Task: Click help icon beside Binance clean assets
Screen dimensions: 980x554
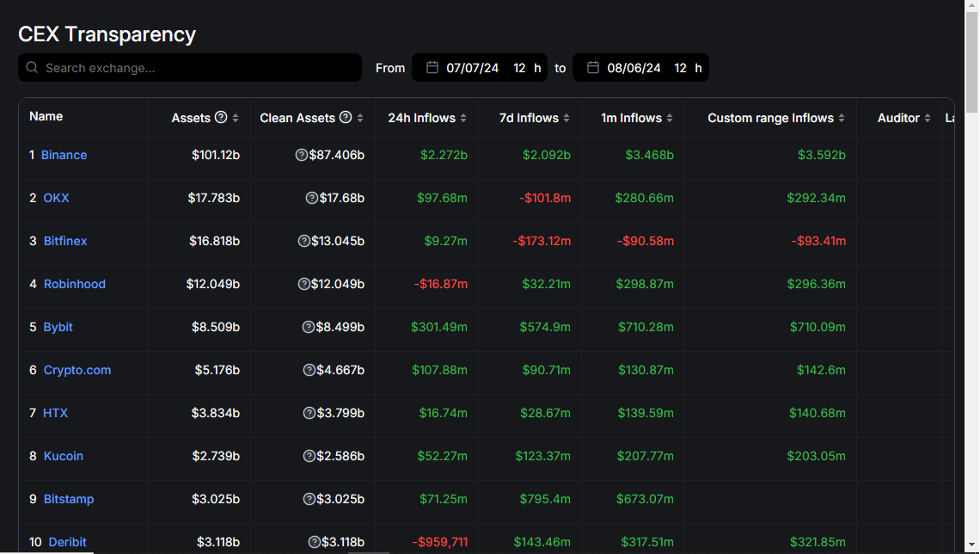Action: pos(302,155)
